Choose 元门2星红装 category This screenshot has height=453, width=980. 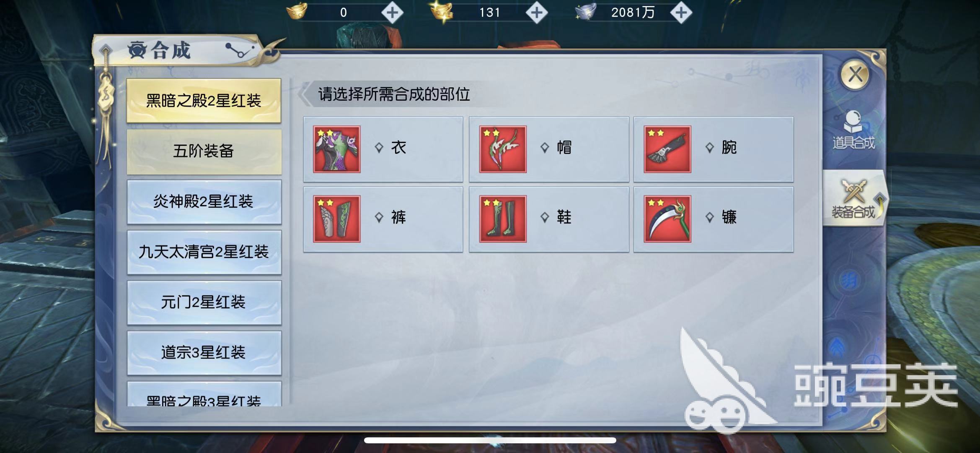[204, 302]
